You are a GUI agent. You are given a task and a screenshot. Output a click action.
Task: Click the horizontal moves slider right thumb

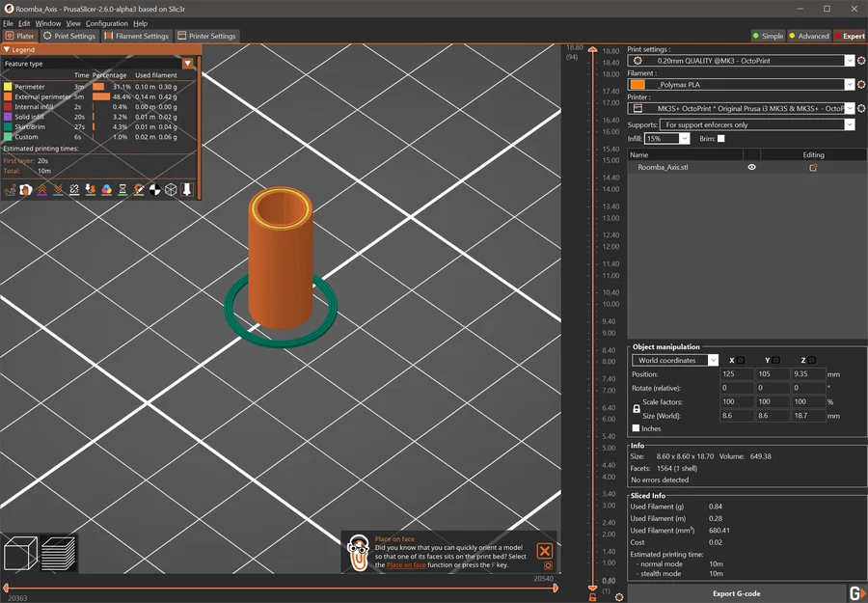pos(556,589)
